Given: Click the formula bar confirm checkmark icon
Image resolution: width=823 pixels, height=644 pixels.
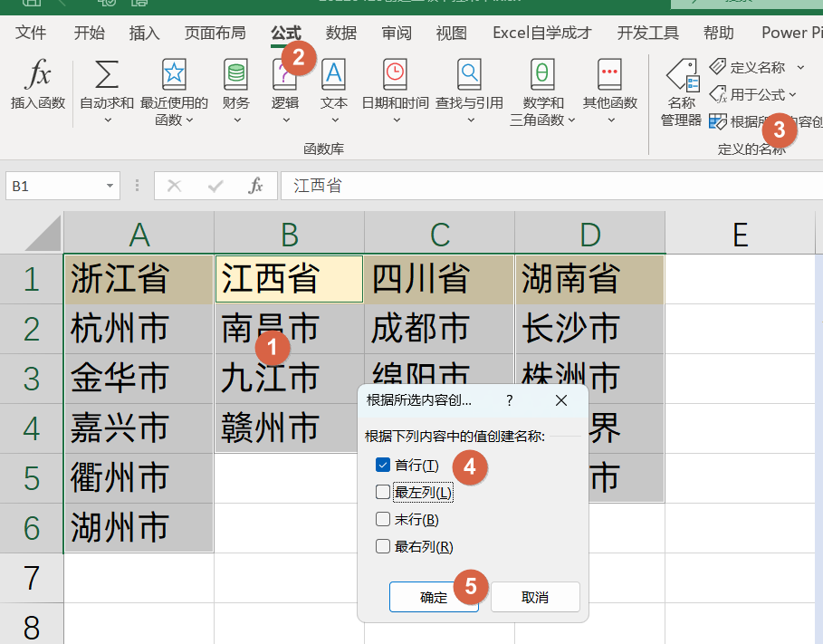Looking at the screenshot, I should 215,186.
